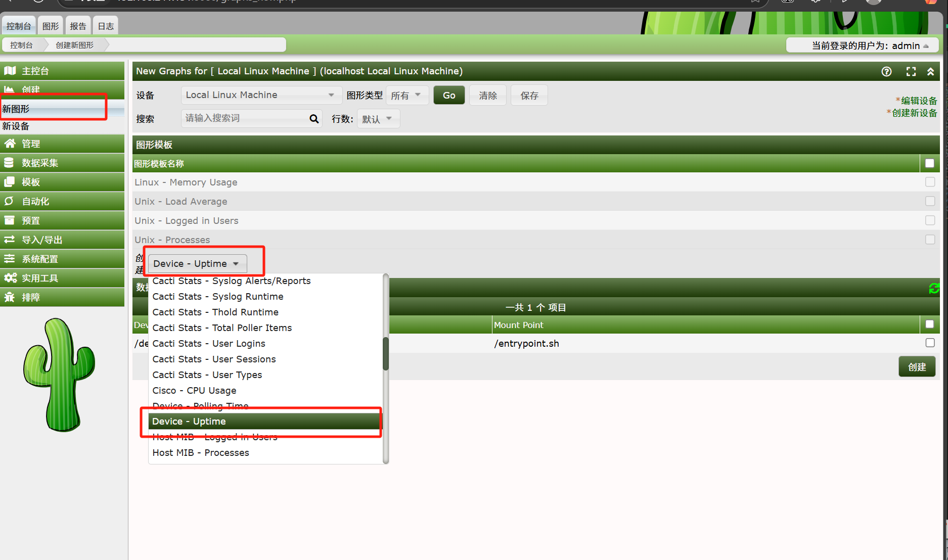Select Host MIB - Processes option
Viewport: 948px width, 560px height.
(265, 453)
